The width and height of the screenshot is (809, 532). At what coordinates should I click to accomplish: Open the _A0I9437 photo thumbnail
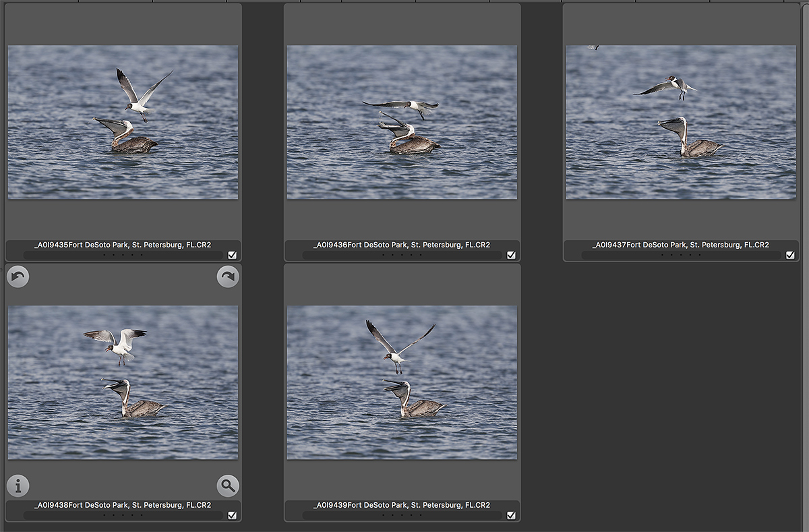(681, 122)
